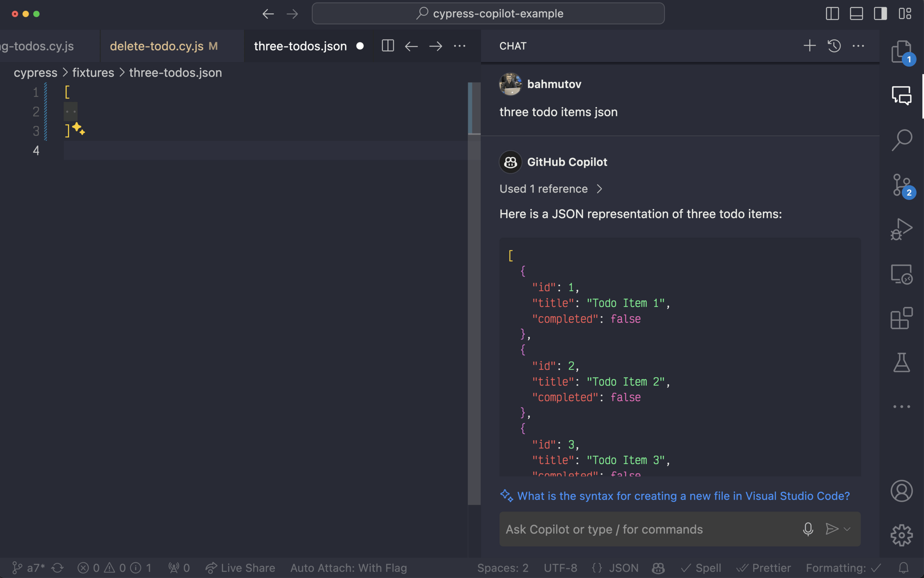Click the Live Share status button
Screen dimensions: 924x578
[x=241, y=568]
